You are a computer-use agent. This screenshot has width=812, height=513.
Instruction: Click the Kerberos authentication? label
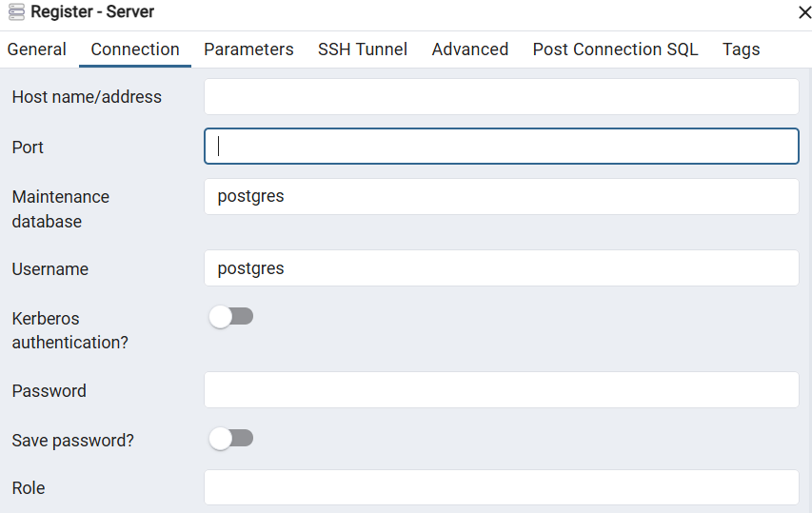point(69,329)
